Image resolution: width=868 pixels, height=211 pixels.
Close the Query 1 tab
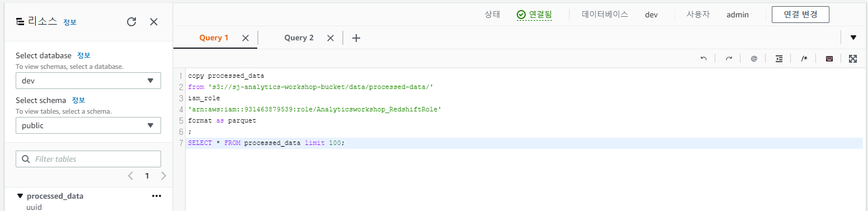245,38
